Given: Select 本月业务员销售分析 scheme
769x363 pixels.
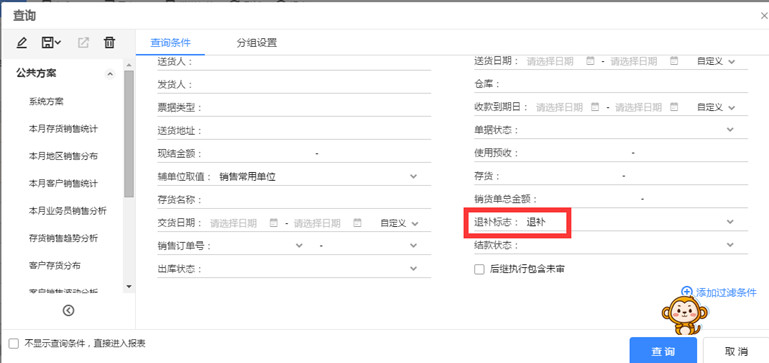Looking at the screenshot, I should coord(68,211).
